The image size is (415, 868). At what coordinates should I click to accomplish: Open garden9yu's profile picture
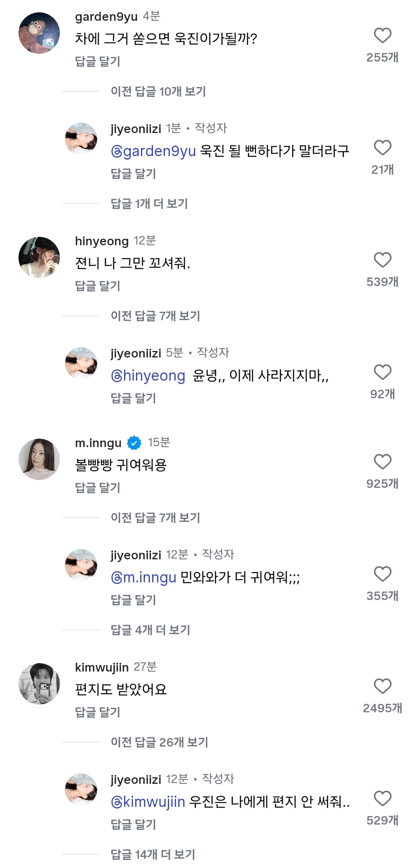coord(39,33)
